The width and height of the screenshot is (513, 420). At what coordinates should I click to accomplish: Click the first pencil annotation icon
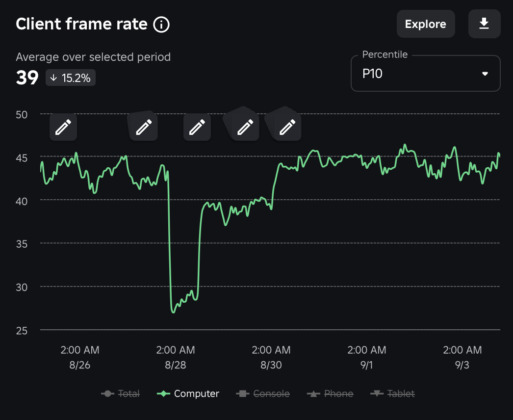point(63,127)
